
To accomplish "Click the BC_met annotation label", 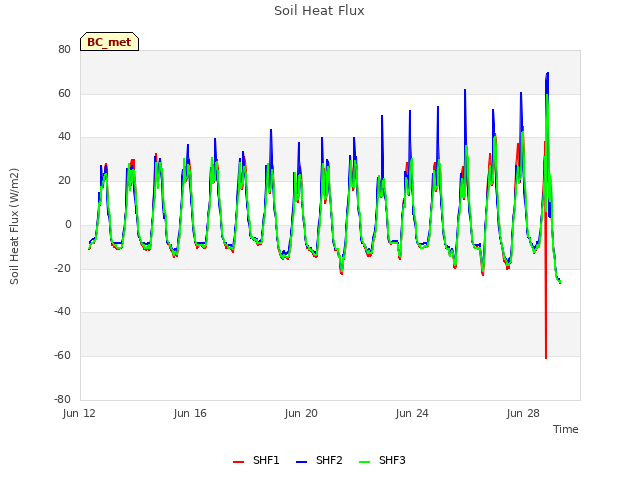I will [x=109, y=42].
